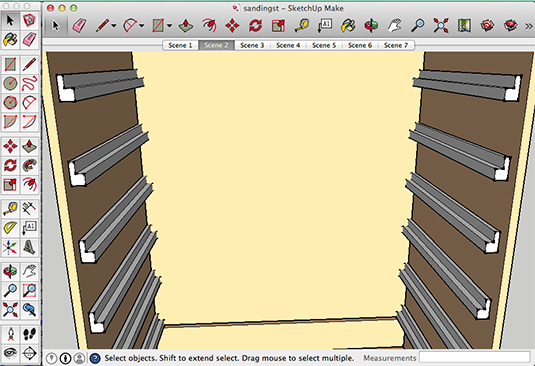Open the Extension Warehouse icon
The width and height of the screenshot is (535, 366).
[x=510, y=26]
